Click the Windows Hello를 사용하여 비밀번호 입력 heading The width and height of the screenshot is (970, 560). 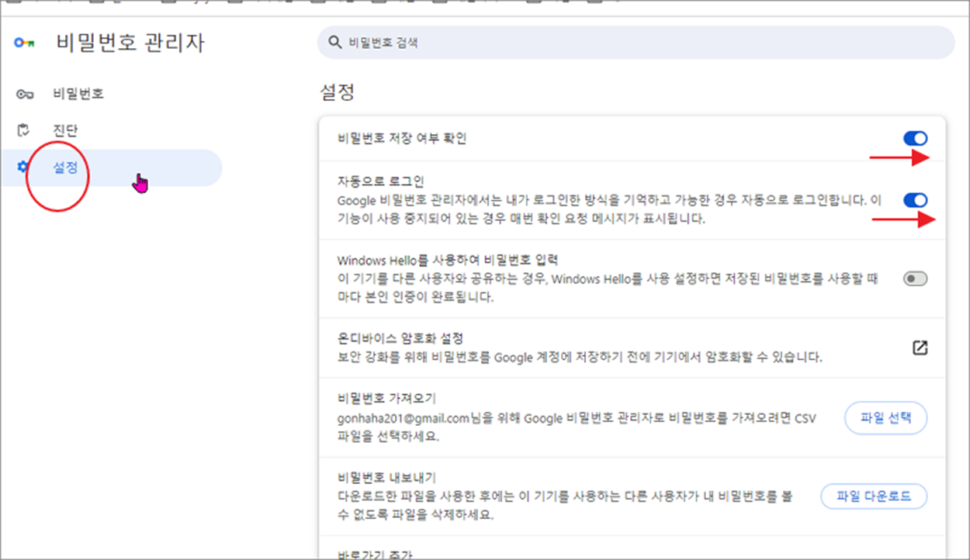448,260
